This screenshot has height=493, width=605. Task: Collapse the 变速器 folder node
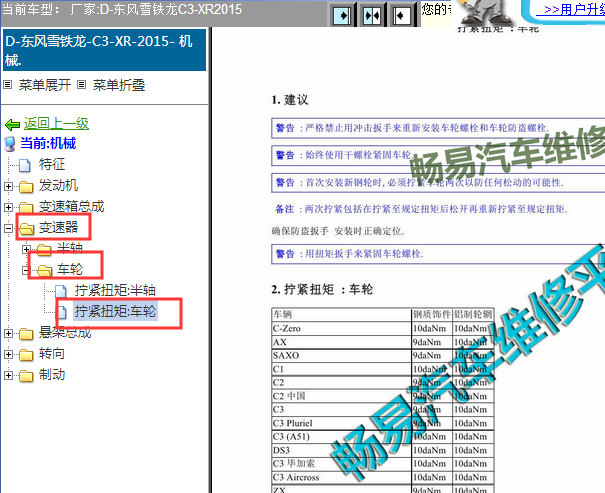click(x=8, y=228)
